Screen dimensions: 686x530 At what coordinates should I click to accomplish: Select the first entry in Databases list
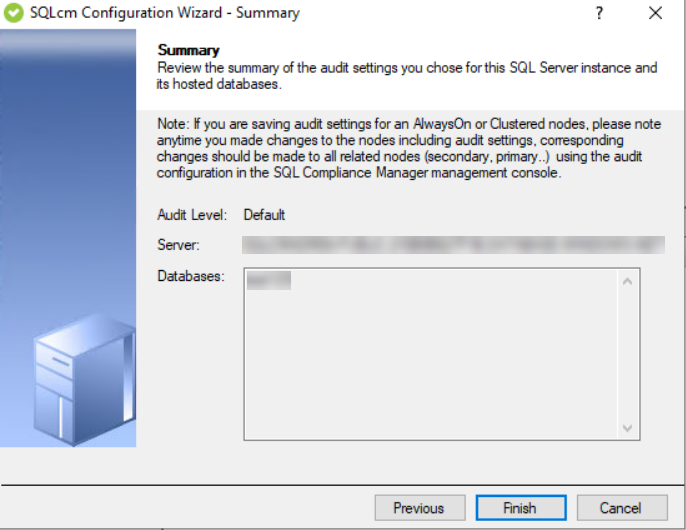[x=268, y=281]
